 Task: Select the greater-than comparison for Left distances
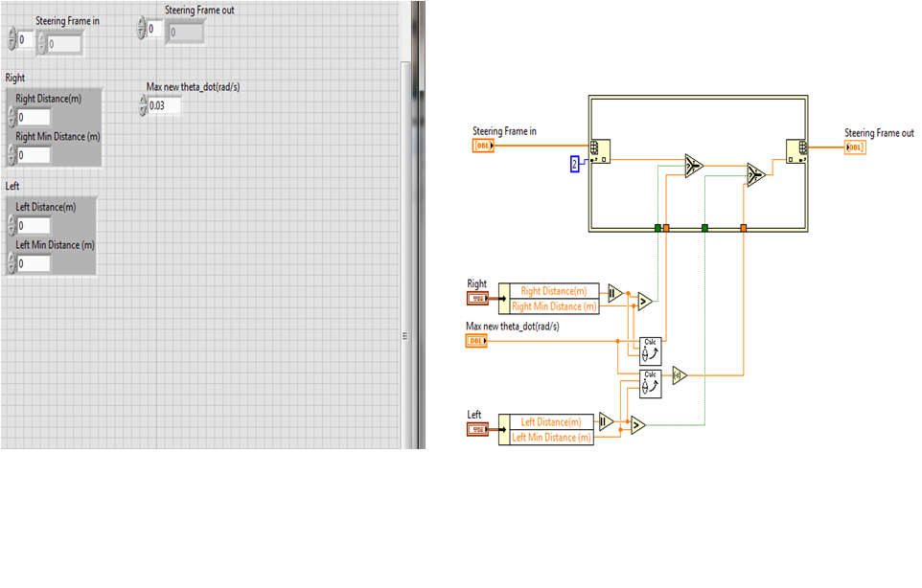pos(636,425)
